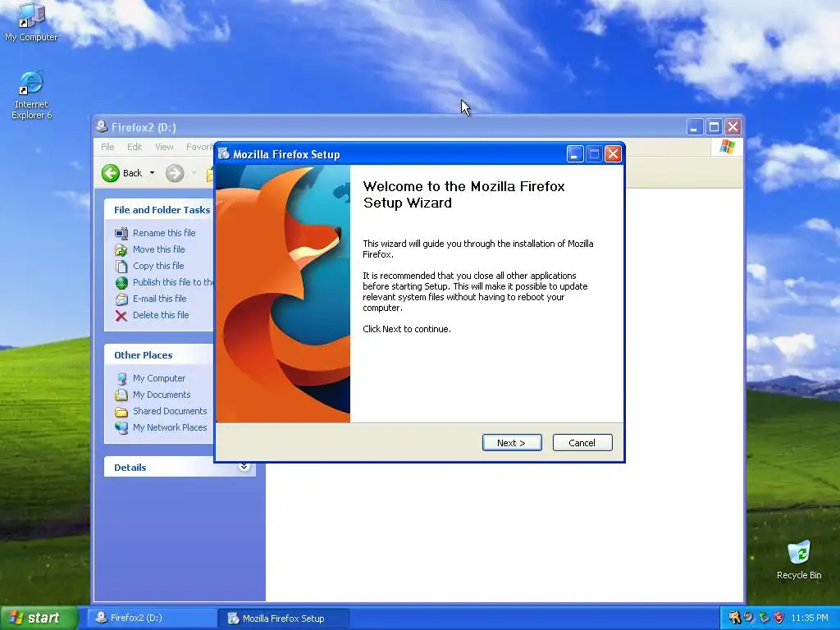Click the greyed Forward arrow icon
Image resolution: width=840 pixels, height=630 pixels.
click(175, 173)
